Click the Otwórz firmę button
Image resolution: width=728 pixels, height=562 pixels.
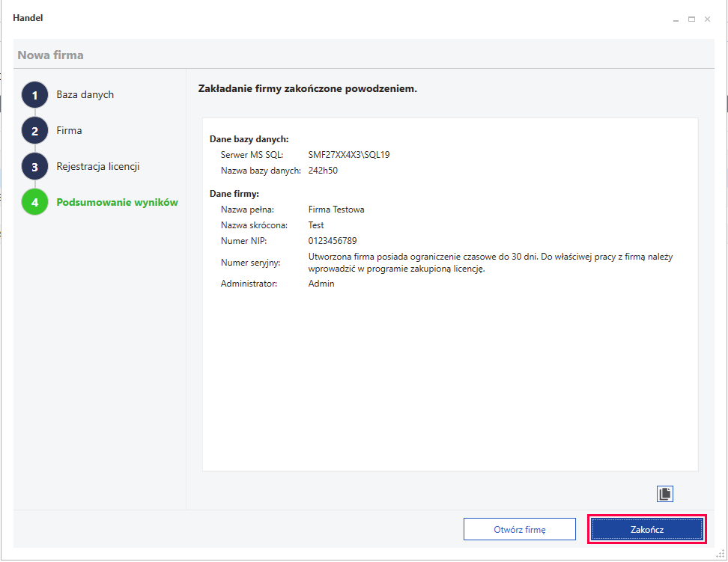click(520, 530)
